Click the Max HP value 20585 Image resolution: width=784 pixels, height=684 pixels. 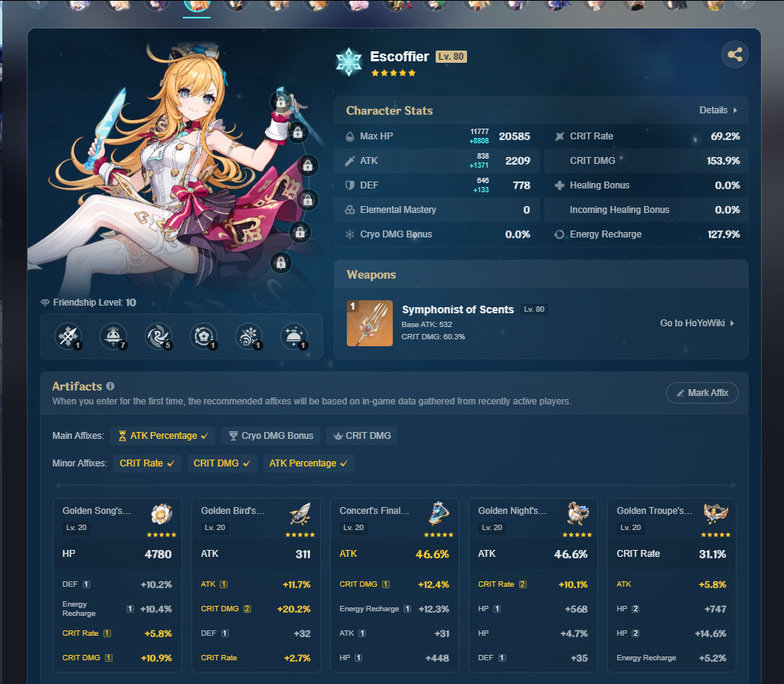pos(514,136)
